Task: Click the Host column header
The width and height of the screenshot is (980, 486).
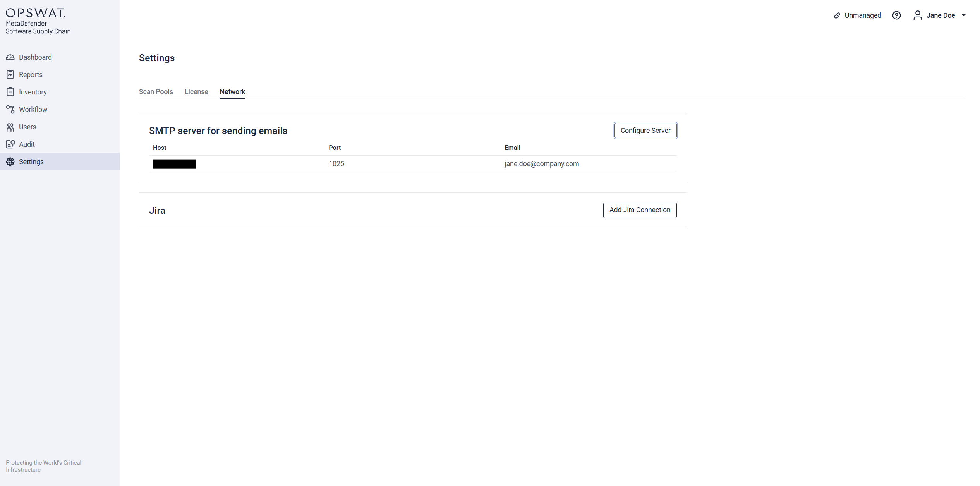Action: (160, 148)
